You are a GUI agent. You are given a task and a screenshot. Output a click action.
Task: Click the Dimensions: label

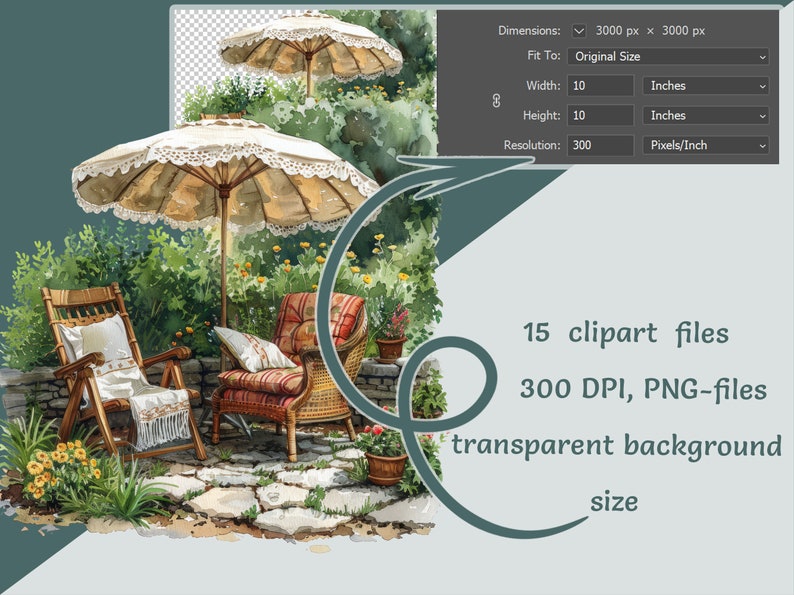click(x=529, y=31)
